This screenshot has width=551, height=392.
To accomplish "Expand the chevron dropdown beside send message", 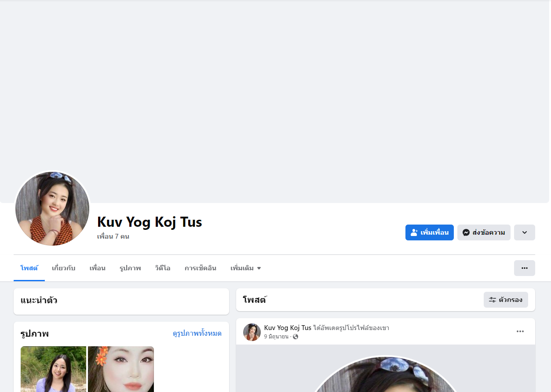I will [x=525, y=232].
